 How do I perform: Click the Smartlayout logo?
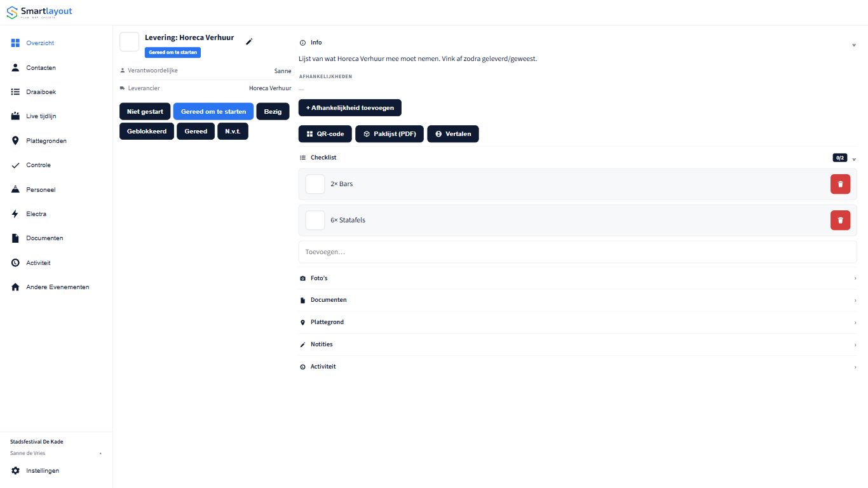(39, 12)
